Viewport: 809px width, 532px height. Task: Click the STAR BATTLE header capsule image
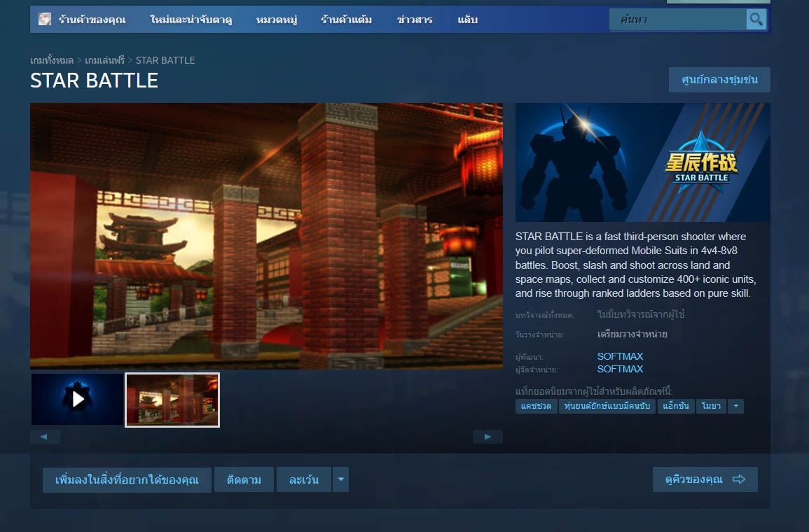click(643, 162)
